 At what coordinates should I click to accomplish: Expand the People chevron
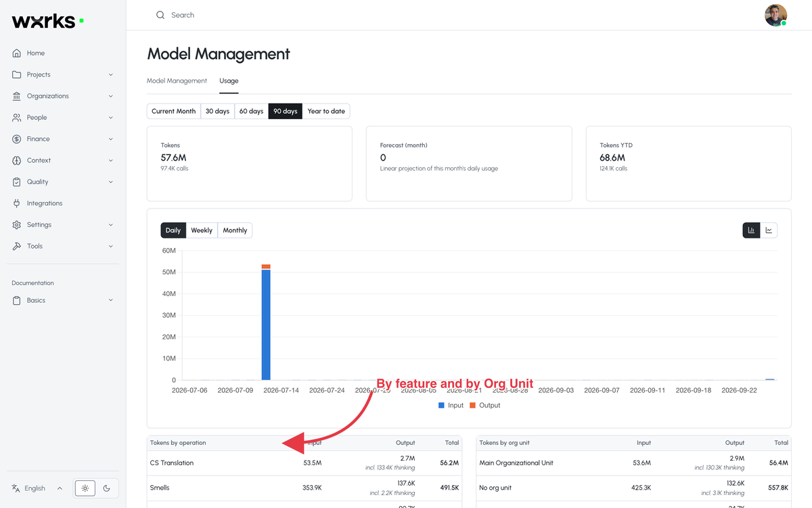tap(111, 117)
